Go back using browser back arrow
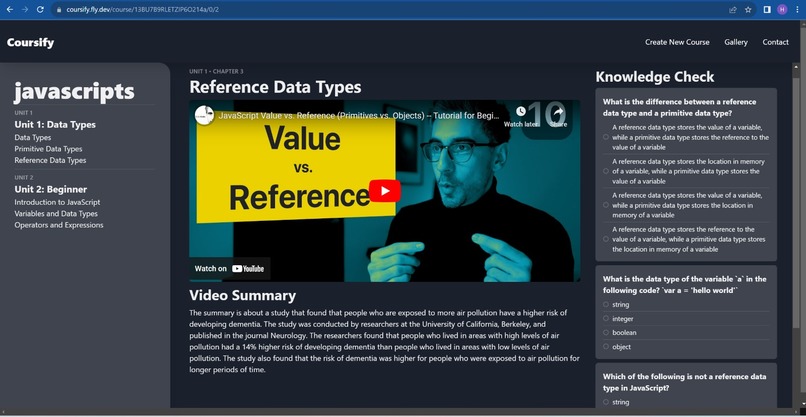 tap(10, 9)
